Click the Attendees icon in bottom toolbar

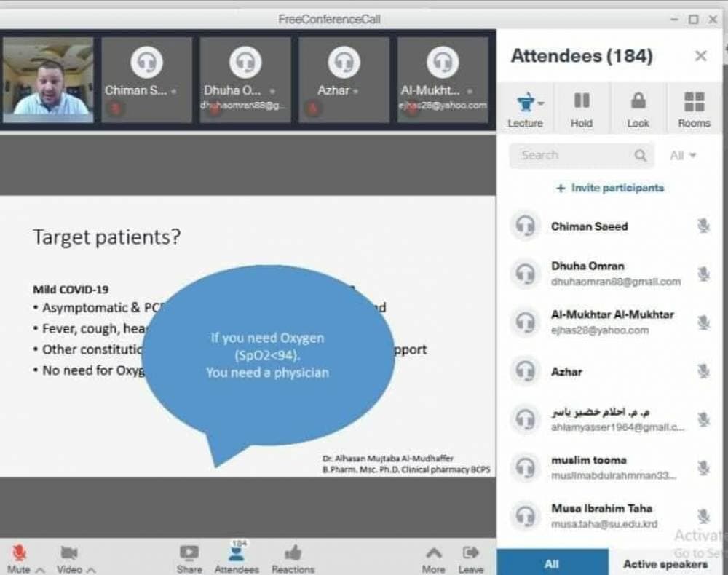pos(237,553)
